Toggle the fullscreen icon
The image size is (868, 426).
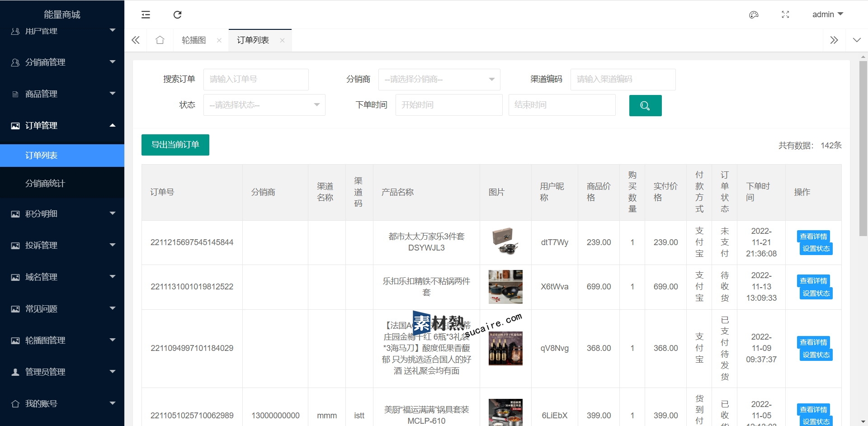click(785, 15)
